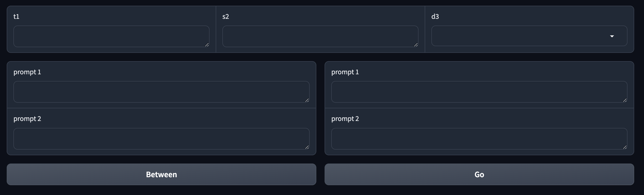Click the d3 label text
This screenshot has height=195, width=644.
click(435, 17)
